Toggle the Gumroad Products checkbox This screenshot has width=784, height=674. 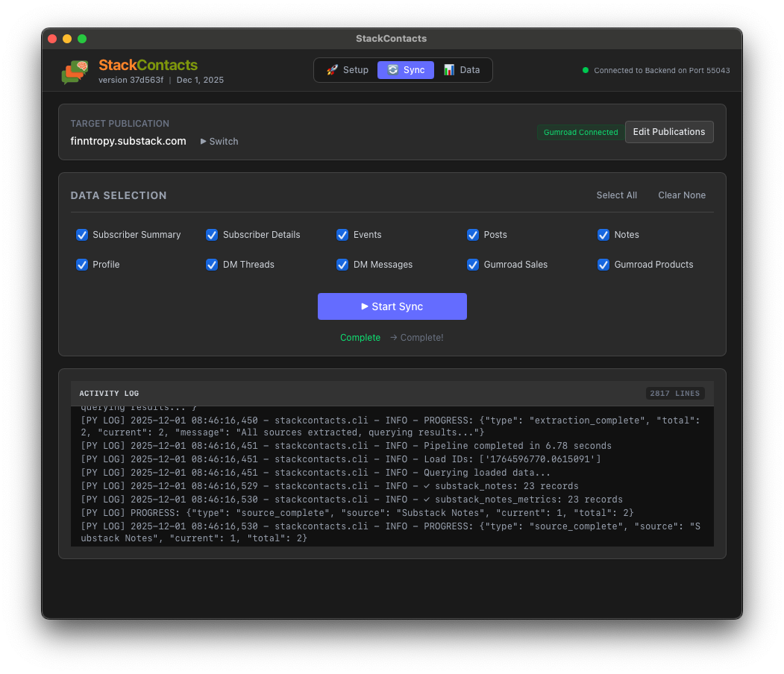[603, 265]
